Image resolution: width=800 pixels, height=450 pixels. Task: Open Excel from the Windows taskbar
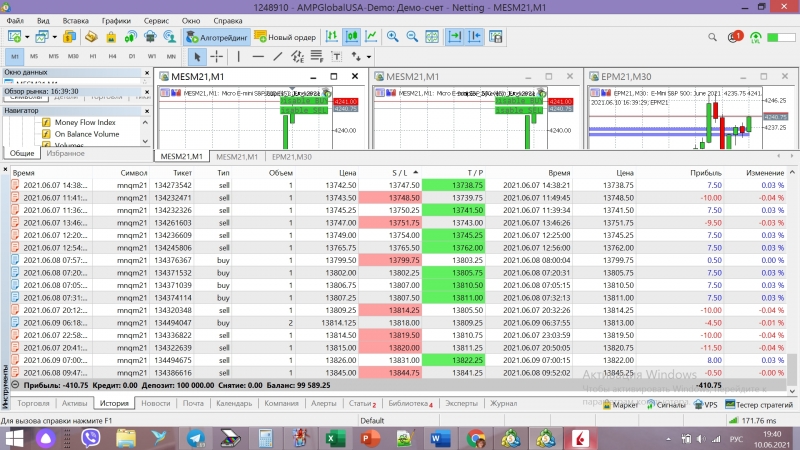coord(335,438)
